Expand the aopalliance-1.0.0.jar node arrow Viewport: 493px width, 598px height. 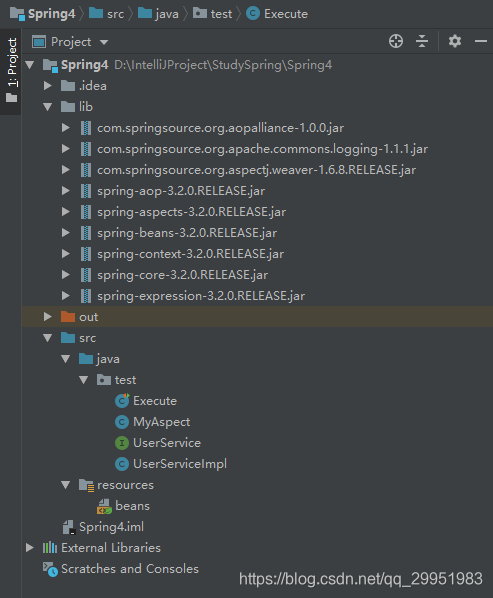pos(66,128)
